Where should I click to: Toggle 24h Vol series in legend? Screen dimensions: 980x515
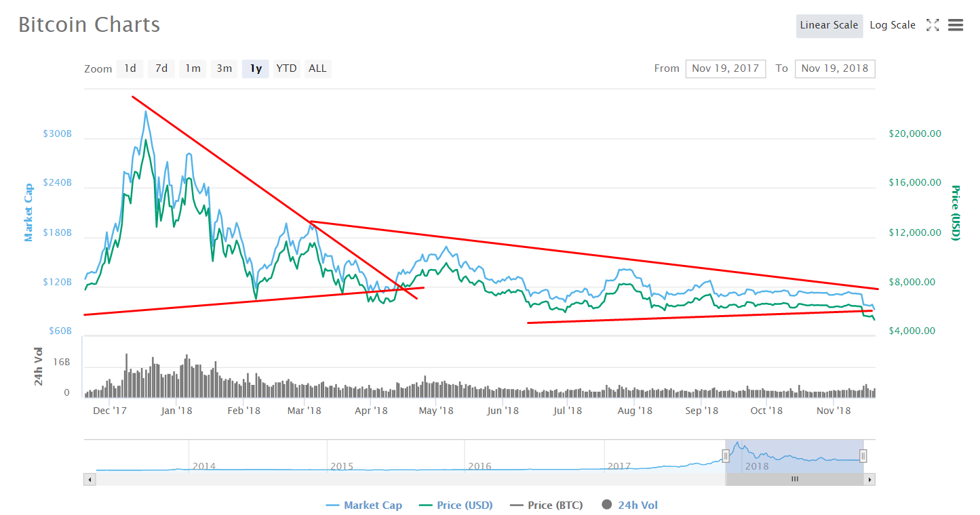tap(630, 505)
